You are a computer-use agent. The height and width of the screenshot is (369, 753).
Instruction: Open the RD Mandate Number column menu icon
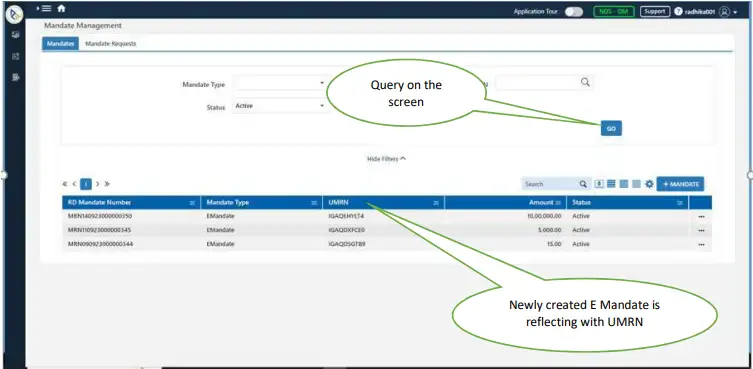point(192,203)
